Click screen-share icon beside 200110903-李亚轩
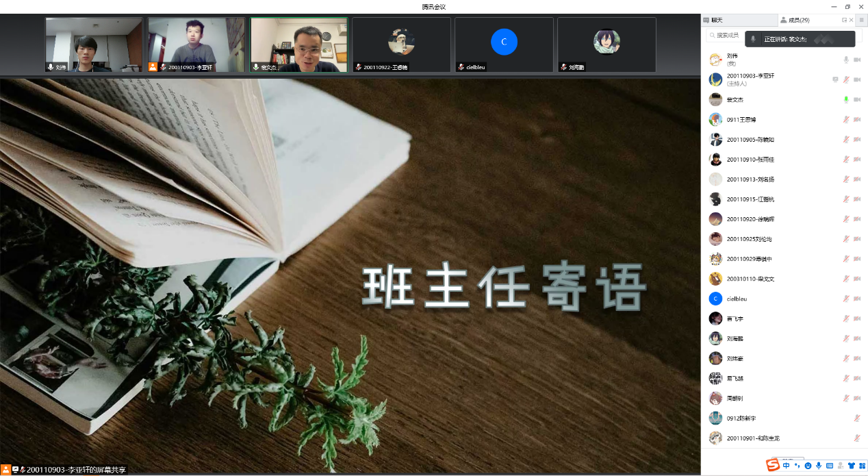 point(835,79)
